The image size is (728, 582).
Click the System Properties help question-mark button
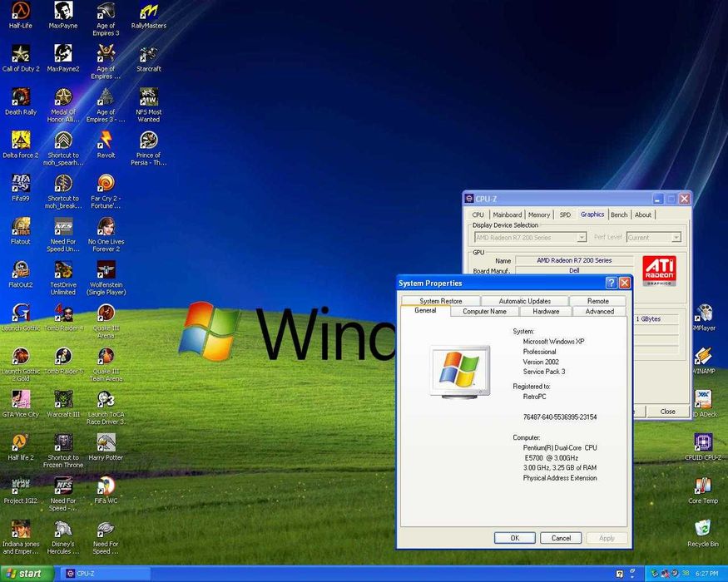(612, 283)
